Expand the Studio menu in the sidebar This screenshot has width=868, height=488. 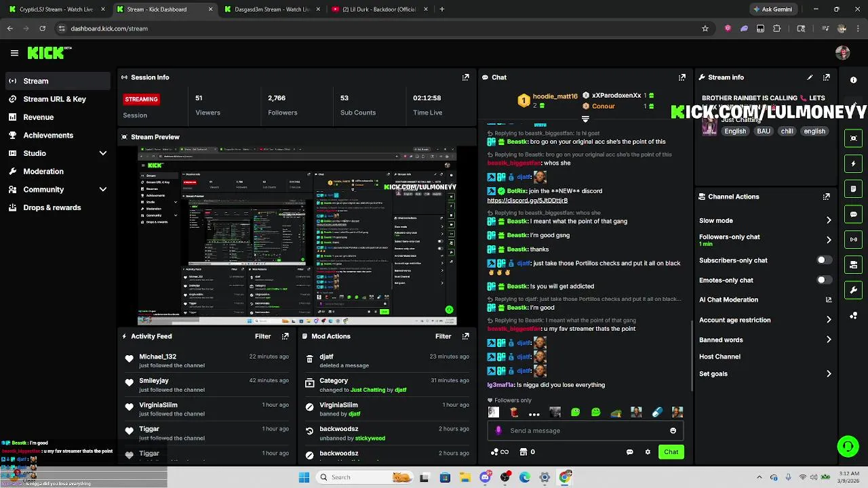tap(103, 153)
